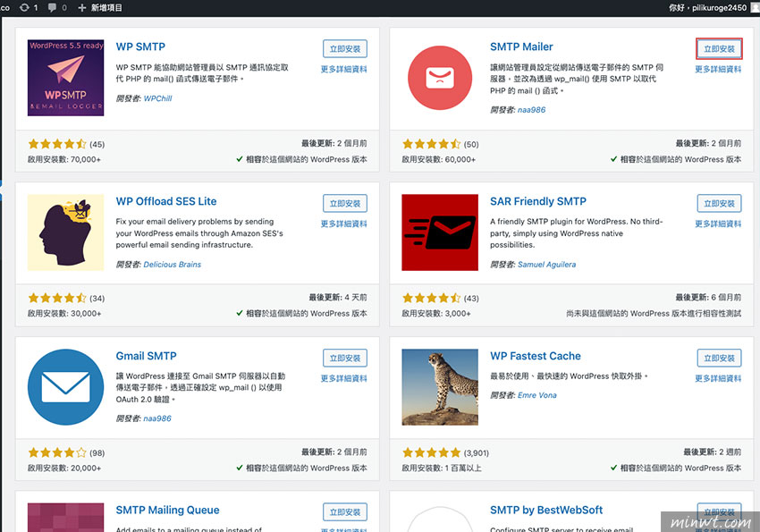Screen dimensions: 760x532
Task: Install the SMTP Mailer plugin now
Action: click(719, 49)
